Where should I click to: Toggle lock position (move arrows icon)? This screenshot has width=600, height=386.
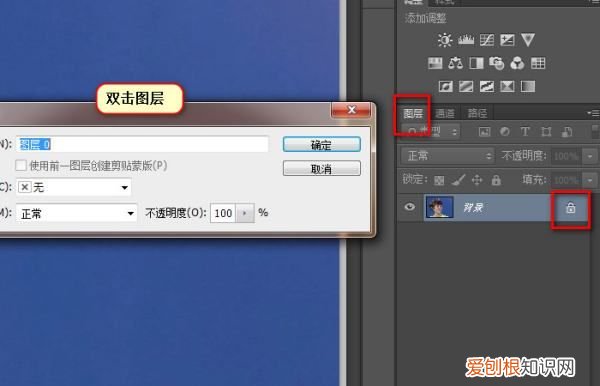(x=477, y=180)
